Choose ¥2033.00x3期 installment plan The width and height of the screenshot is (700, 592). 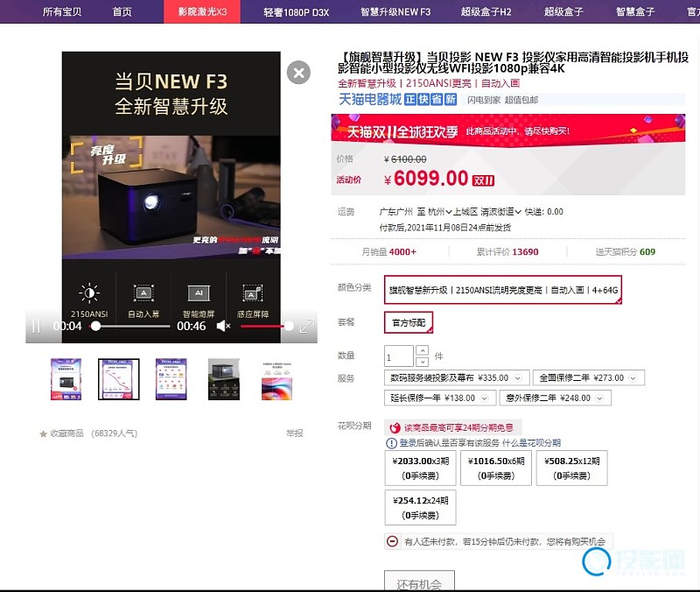(x=421, y=468)
